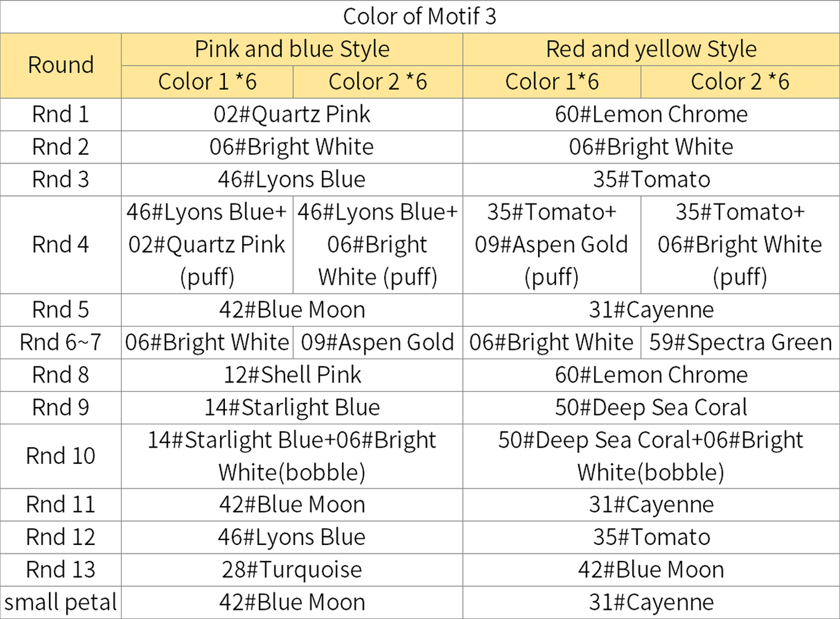Click the '35#Tomato' cell in Rnd 3
Viewport: 840px width, 619px height.
pos(651,179)
